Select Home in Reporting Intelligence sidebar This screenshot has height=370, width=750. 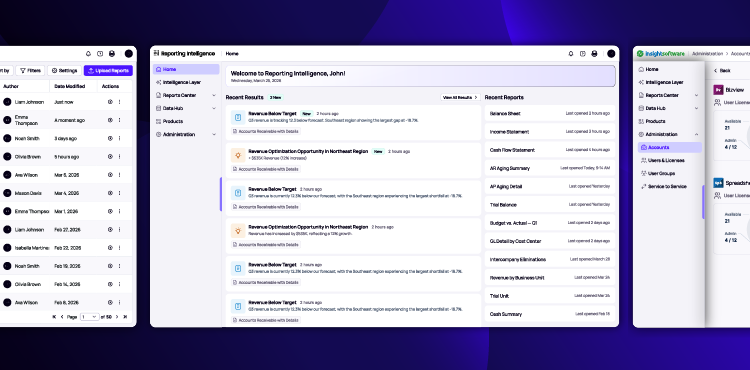[x=186, y=69]
